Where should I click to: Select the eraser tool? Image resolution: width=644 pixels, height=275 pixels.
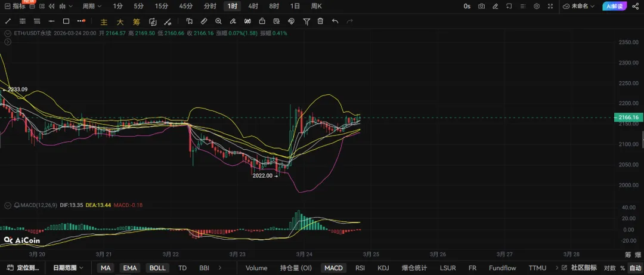pyautogui.click(x=233, y=21)
